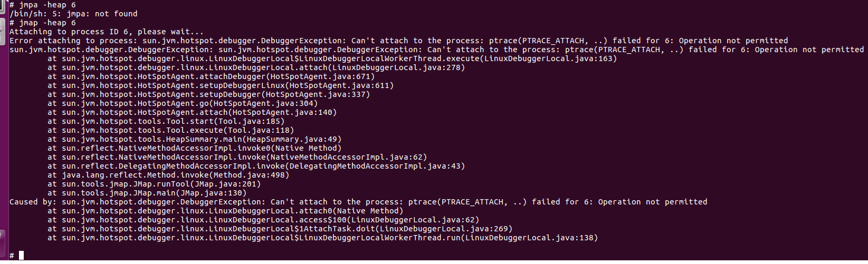Click the LinuxDebuggerLocal.attach0(Native Method) line

click(225, 211)
